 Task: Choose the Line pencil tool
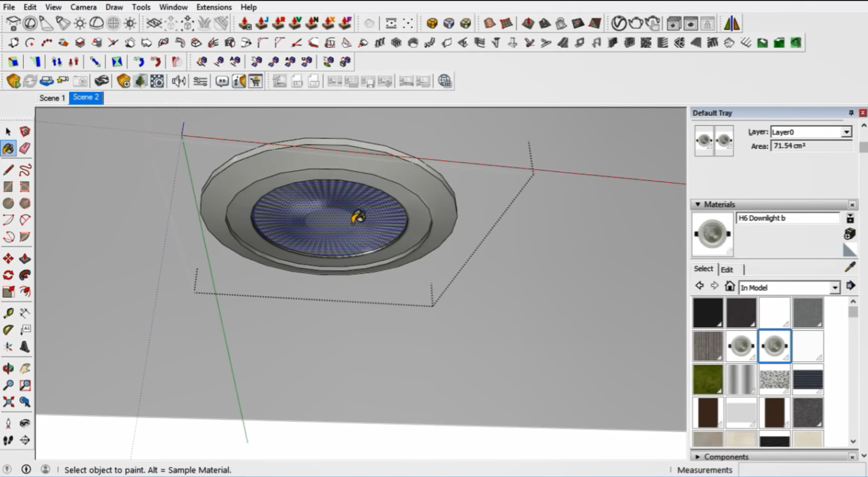pyautogui.click(x=8, y=170)
